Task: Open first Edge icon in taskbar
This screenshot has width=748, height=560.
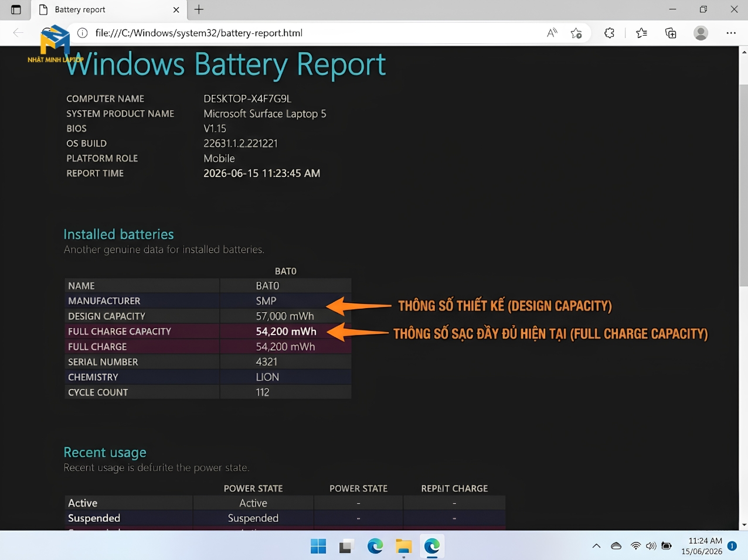Action: point(375,546)
